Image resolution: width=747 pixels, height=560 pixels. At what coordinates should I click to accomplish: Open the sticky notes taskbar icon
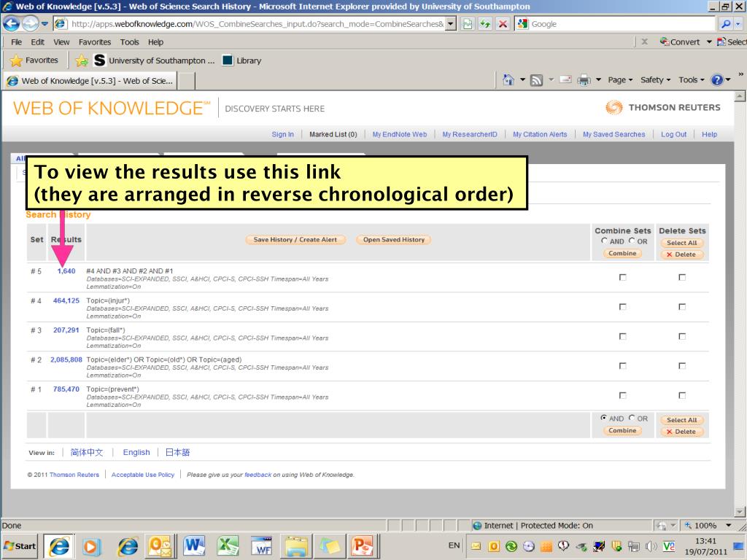tap(329, 545)
